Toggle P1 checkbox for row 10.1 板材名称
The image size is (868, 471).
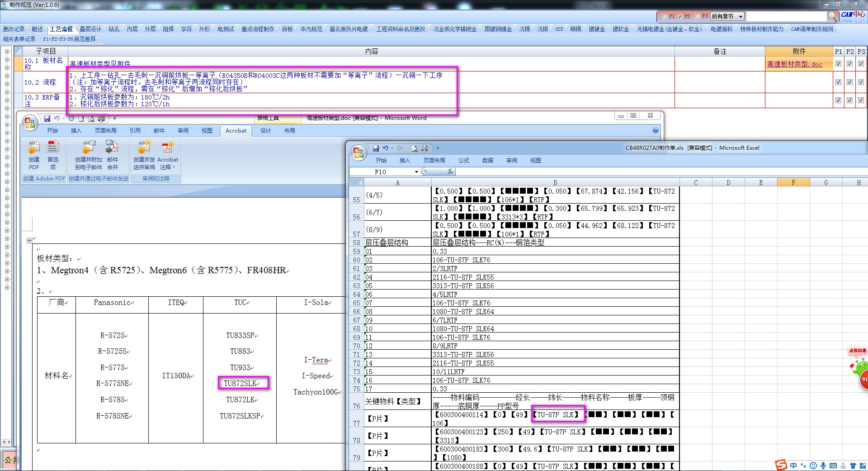[839, 64]
